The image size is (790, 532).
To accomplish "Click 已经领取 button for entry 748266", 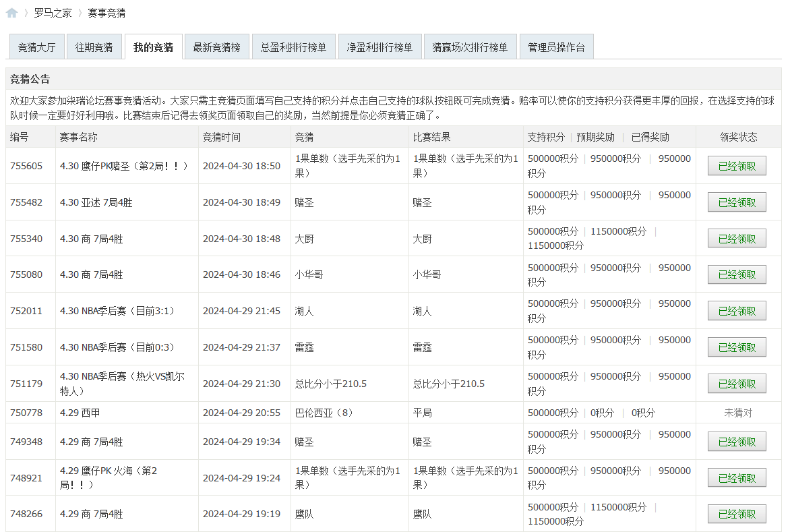I will point(737,514).
